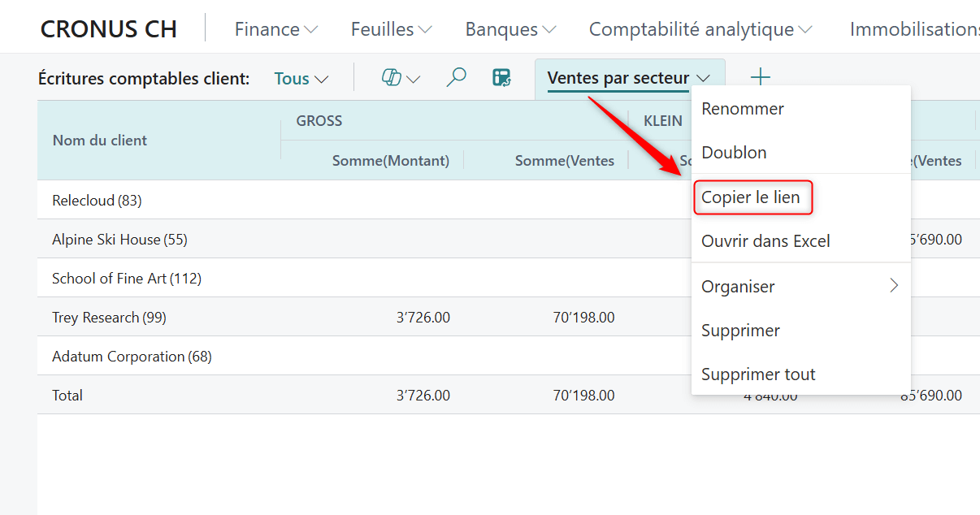Expand the Finance navigation menu
The width and height of the screenshot is (980, 515).
pos(275,29)
